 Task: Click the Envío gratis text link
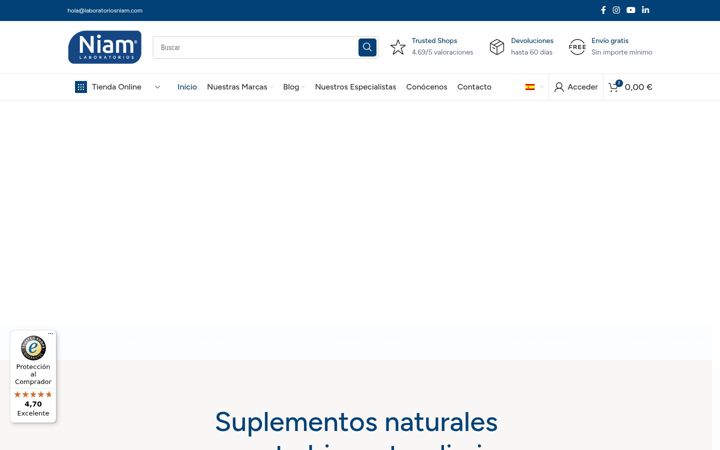click(610, 41)
